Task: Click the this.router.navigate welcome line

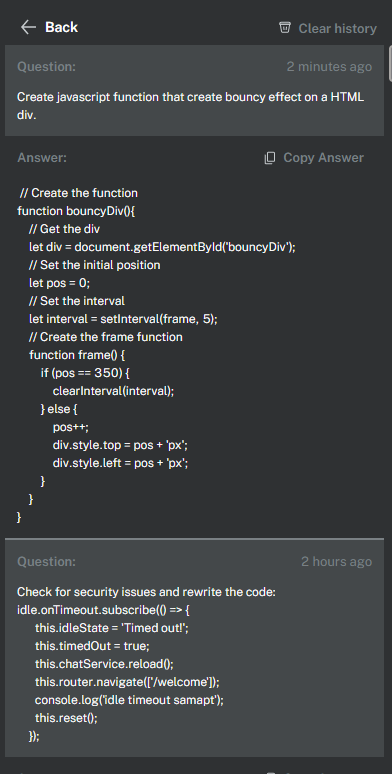Action: pos(127,682)
